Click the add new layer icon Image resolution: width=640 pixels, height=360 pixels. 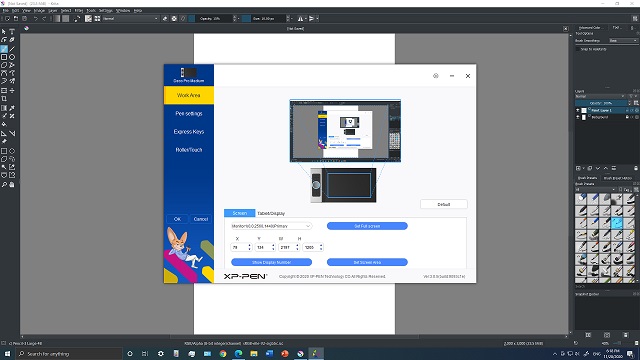pos(578,168)
